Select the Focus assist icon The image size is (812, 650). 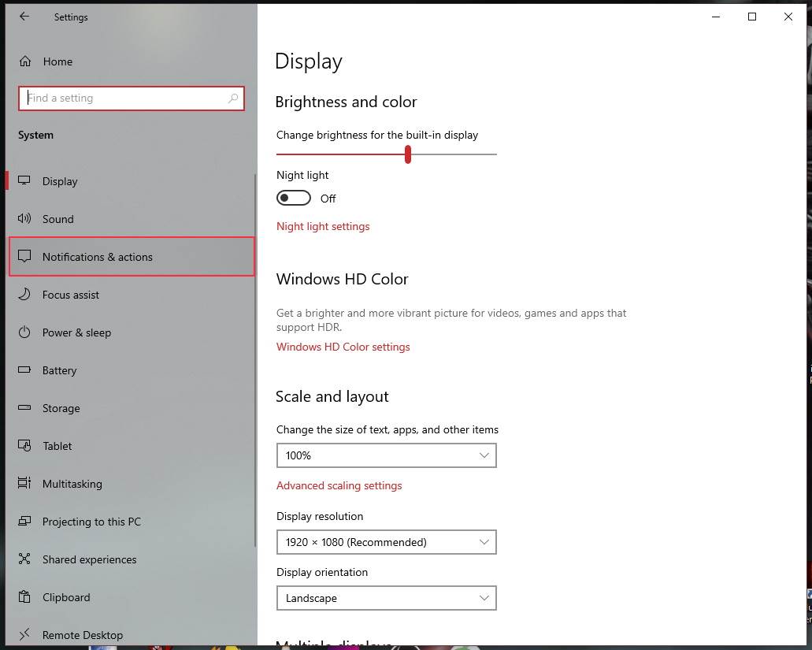(x=24, y=295)
